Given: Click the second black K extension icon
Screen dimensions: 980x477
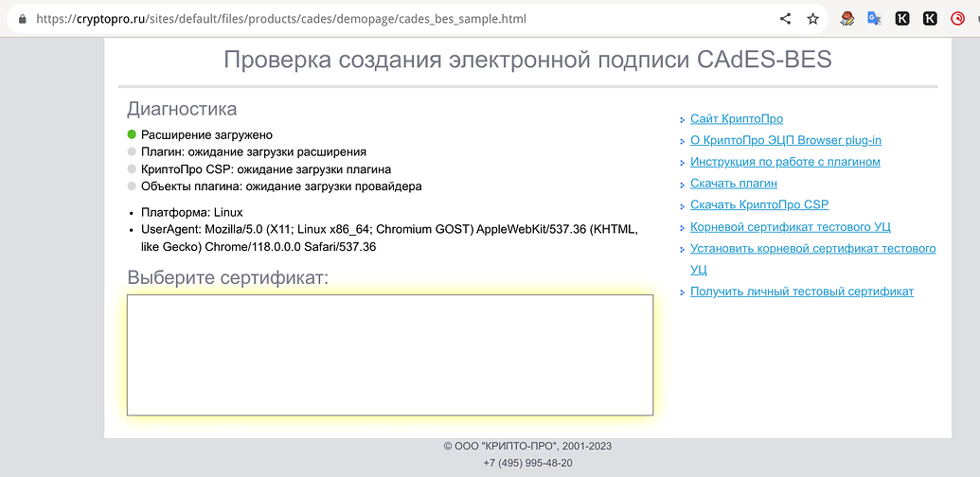Looking at the screenshot, I should coord(930,18).
